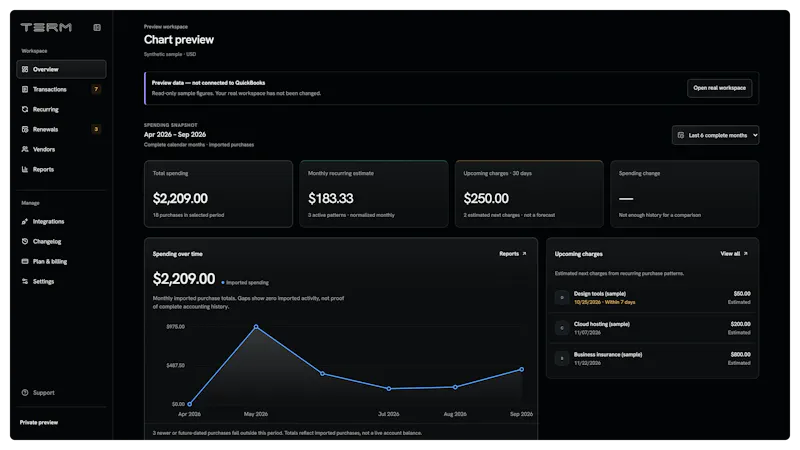Click the Settings sliders icon
Image resolution: width=800 pixels, height=450 pixels.
point(25,281)
